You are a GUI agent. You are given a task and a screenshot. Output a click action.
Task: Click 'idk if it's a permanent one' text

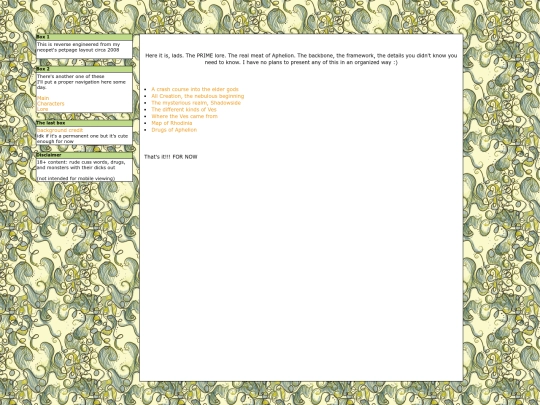(82, 139)
